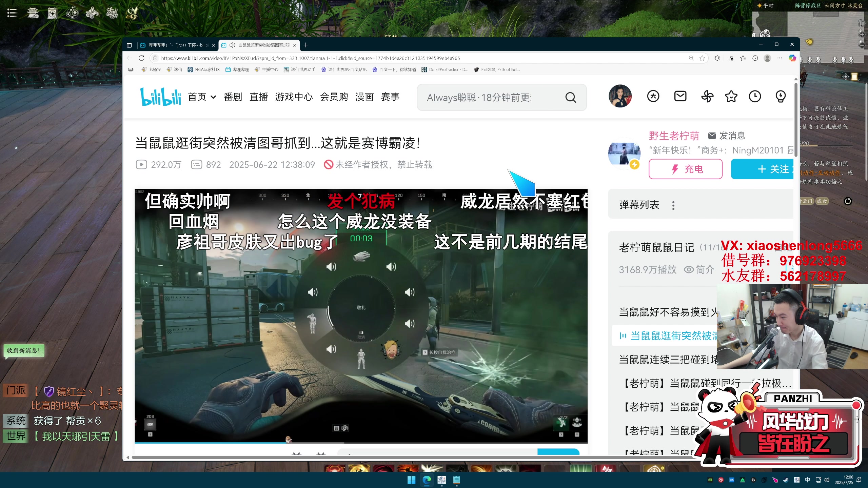Click the 充电 button for the uploader
The image size is (868, 488).
click(686, 169)
